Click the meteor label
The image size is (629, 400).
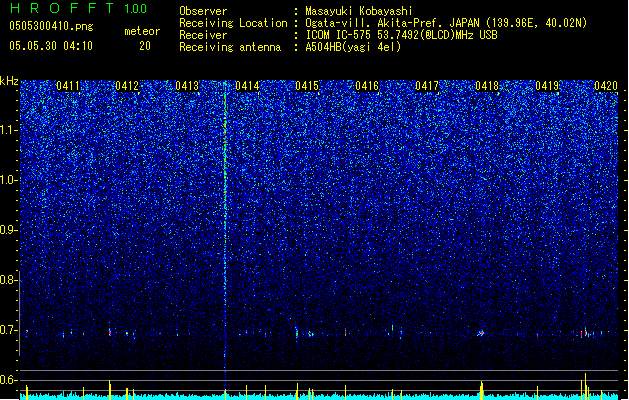[142, 31]
